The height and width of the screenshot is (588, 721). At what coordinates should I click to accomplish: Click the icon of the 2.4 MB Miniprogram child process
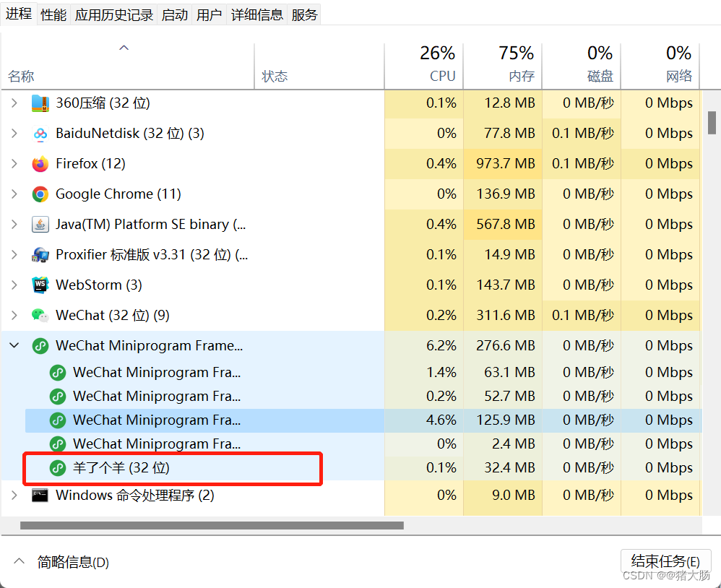(58, 444)
